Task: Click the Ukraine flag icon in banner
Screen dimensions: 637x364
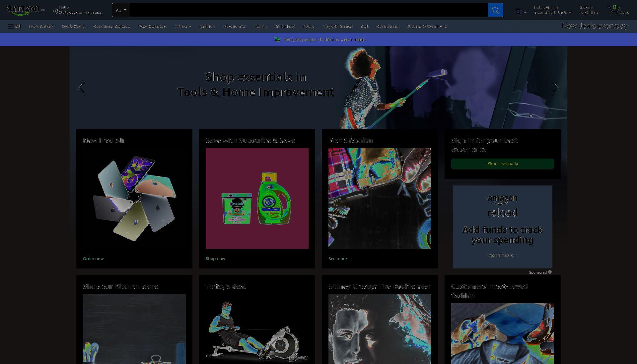Action: 277,39
